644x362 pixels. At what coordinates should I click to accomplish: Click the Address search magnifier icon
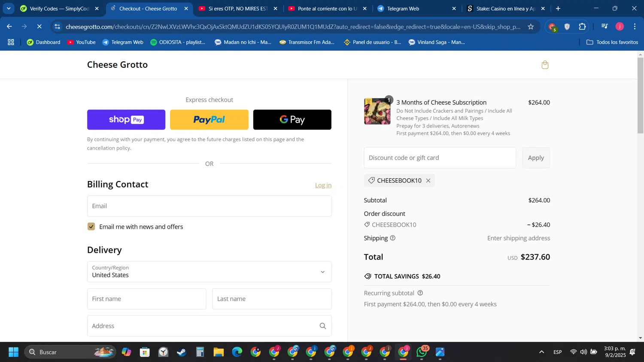point(323,326)
